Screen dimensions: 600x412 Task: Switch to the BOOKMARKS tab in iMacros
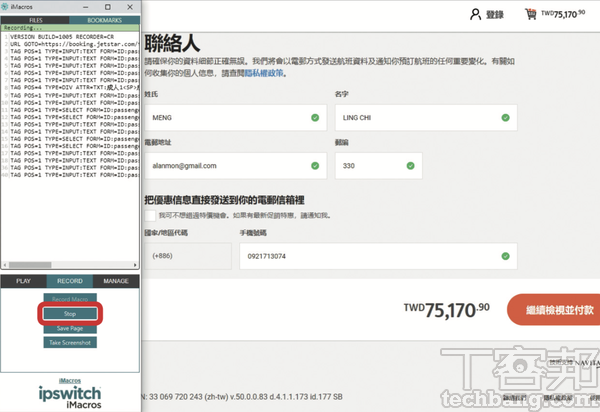(104, 20)
